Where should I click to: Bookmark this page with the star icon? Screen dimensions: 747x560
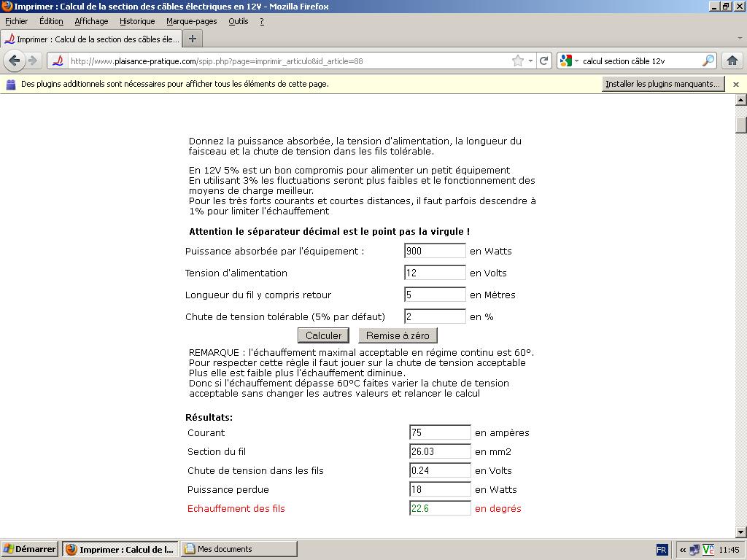(x=518, y=61)
